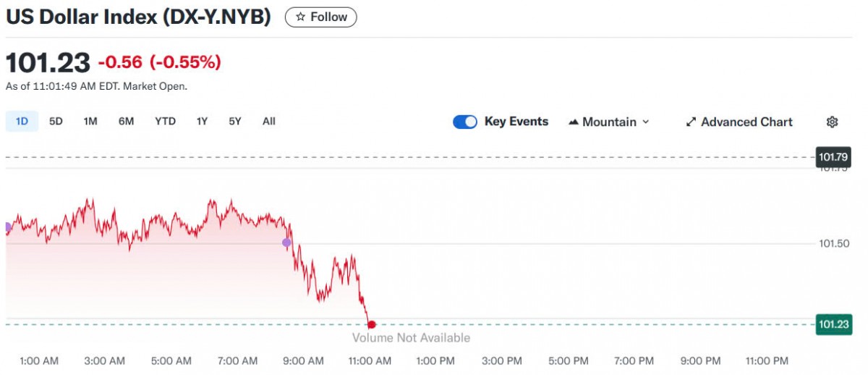Screen dimensions: 868x375
Task: Click the purple key event marker at chart start
Action: (x=7, y=227)
